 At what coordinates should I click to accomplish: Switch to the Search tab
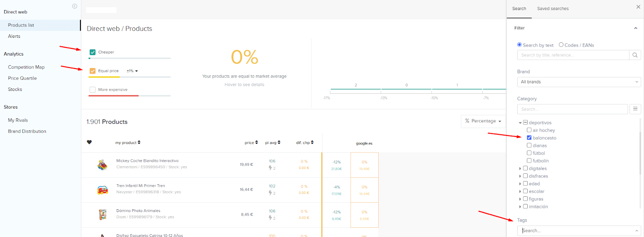pos(519,8)
